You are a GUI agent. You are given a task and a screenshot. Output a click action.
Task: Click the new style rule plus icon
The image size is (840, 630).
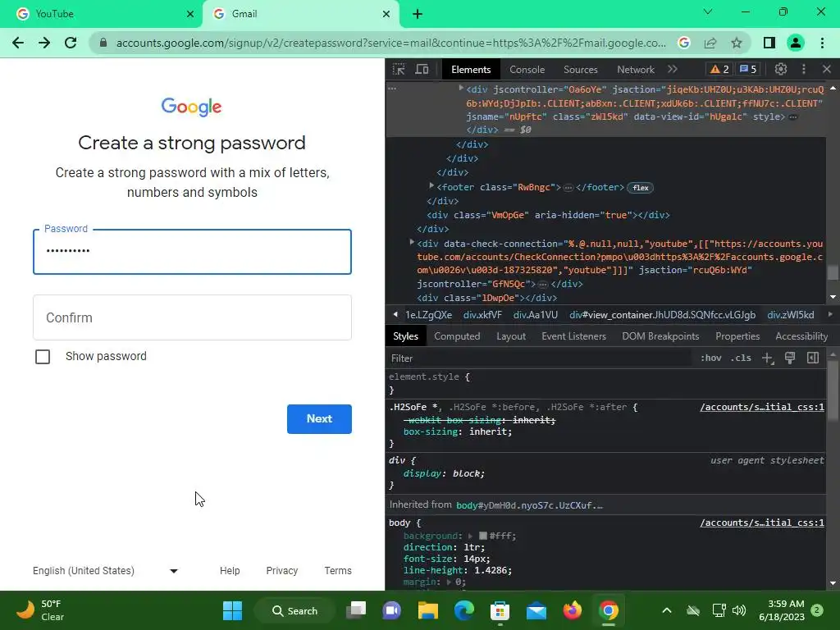tap(768, 358)
